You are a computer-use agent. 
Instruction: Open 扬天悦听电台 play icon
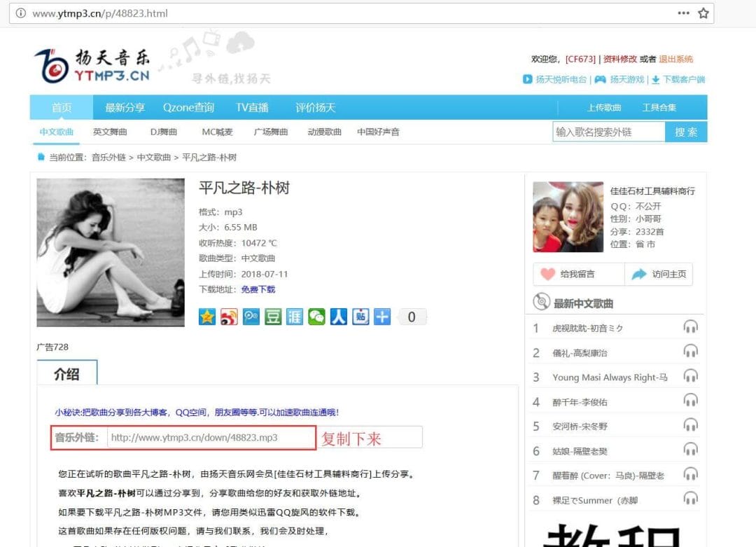(528, 79)
